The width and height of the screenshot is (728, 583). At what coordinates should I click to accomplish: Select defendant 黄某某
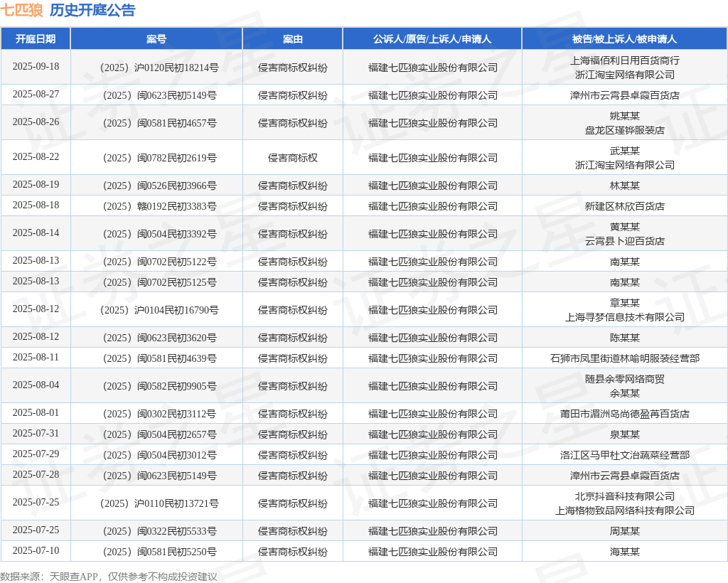click(x=625, y=227)
